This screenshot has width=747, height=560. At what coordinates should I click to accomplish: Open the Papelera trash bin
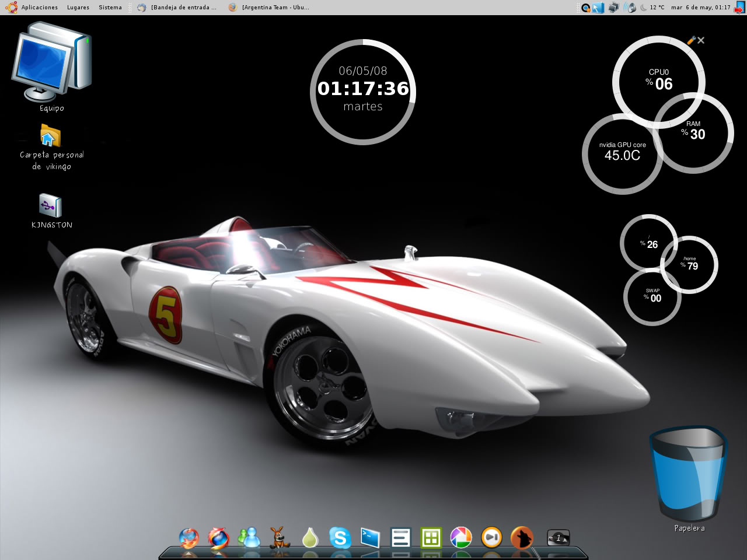tap(689, 474)
